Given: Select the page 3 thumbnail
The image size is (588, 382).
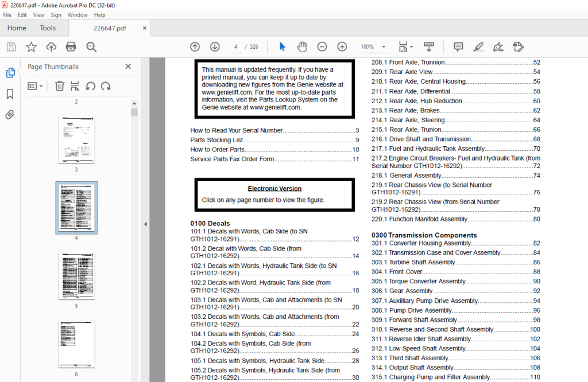Looking at the screenshot, I should coord(76,140).
